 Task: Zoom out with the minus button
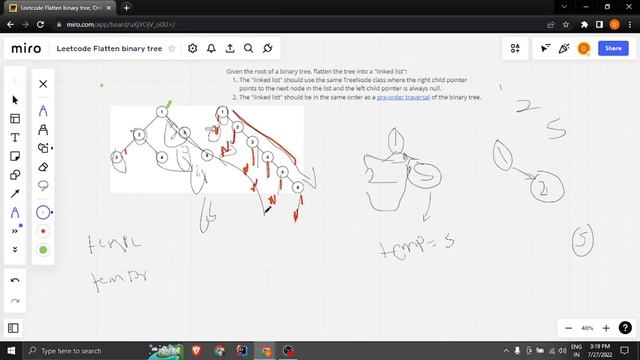click(x=568, y=328)
